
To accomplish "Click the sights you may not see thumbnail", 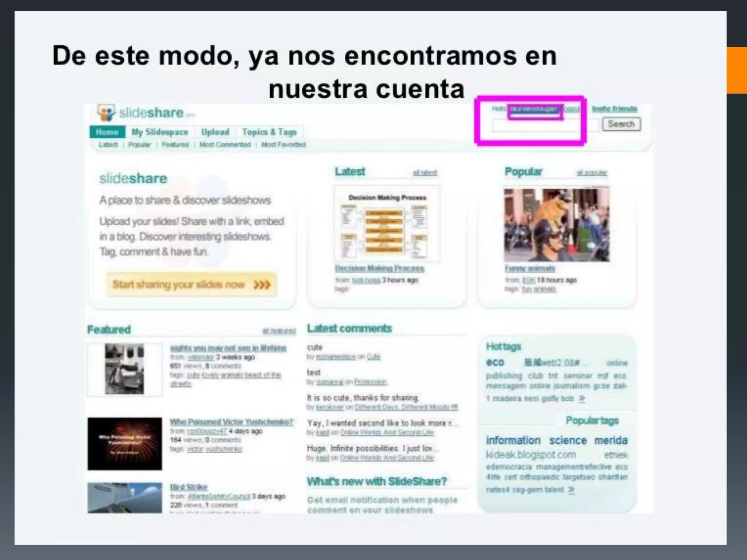I will [x=125, y=369].
